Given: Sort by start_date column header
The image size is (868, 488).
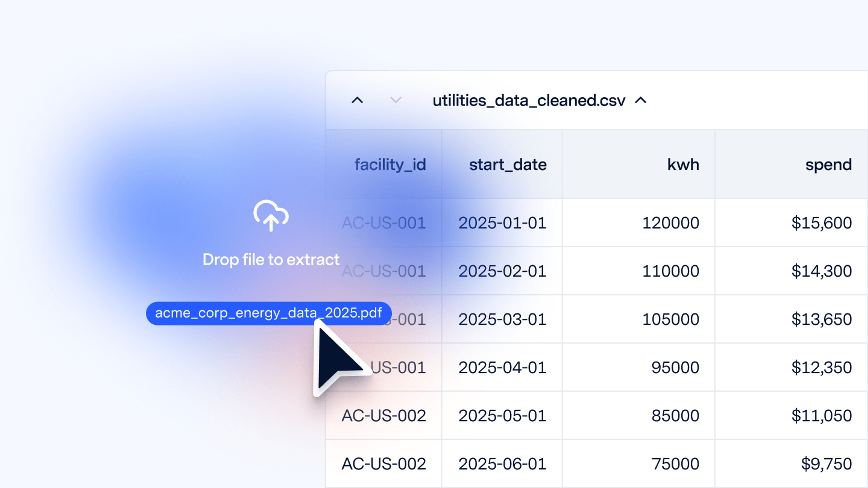Looking at the screenshot, I should (x=502, y=164).
